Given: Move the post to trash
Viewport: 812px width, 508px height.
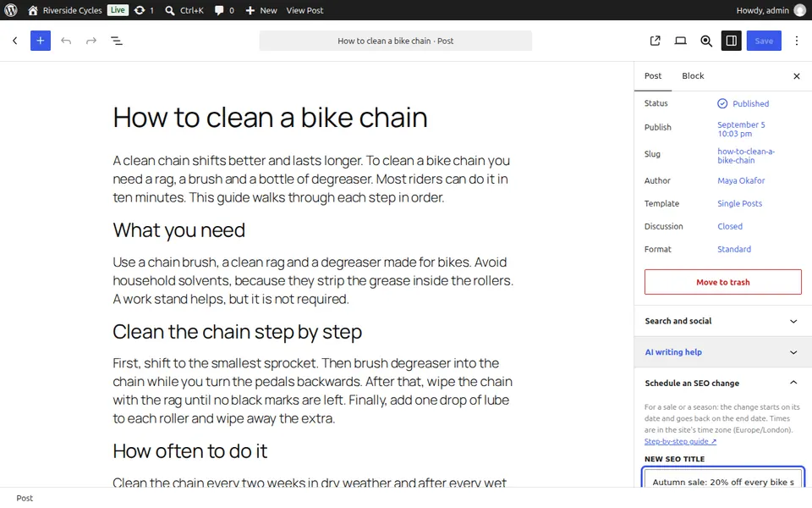Looking at the screenshot, I should coord(723,282).
